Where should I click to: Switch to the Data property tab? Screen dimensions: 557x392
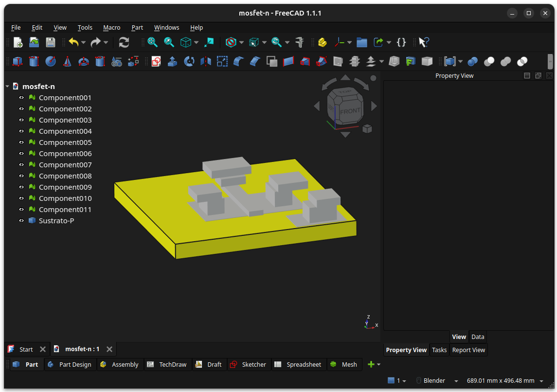pos(477,337)
